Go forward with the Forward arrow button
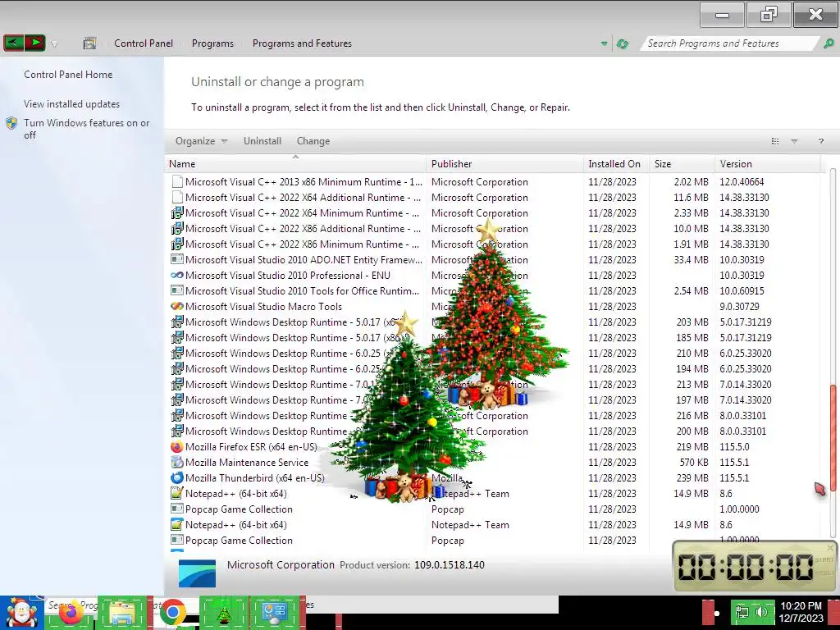The height and width of the screenshot is (630, 840). tap(34, 43)
